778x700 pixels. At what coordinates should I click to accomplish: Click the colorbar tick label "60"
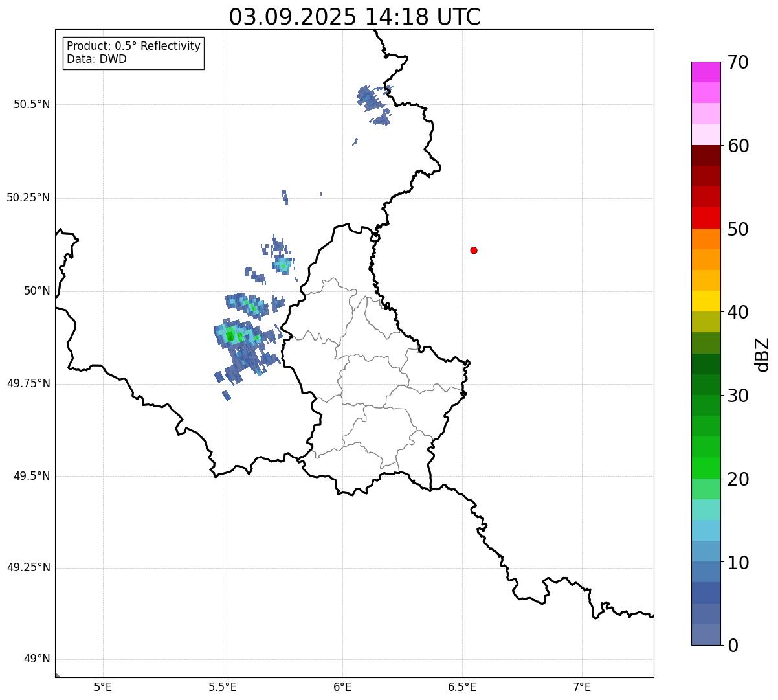click(738, 146)
